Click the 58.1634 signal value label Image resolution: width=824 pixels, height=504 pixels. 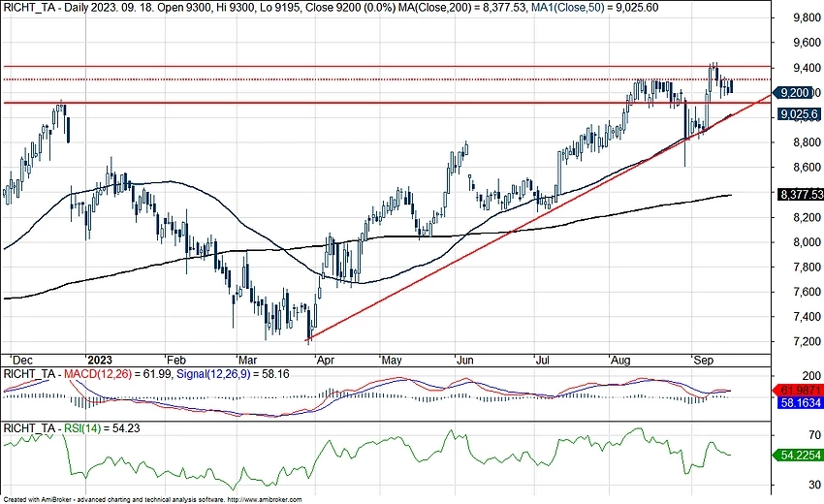(801, 403)
